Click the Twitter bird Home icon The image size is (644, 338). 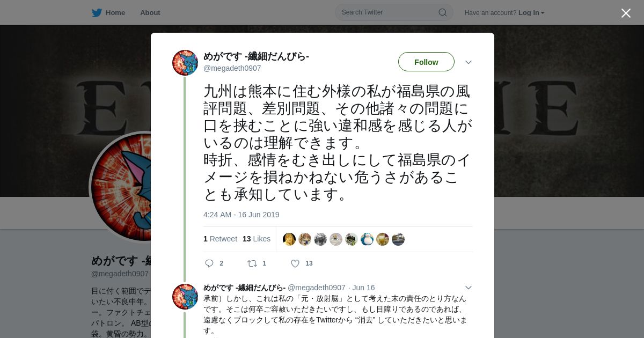click(x=97, y=13)
